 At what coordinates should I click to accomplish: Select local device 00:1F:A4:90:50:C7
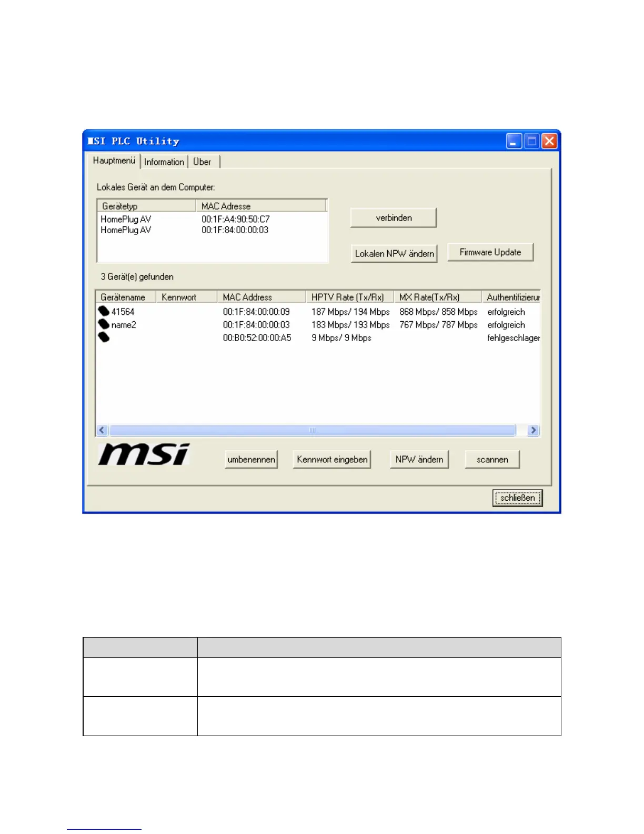coord(236,219)
